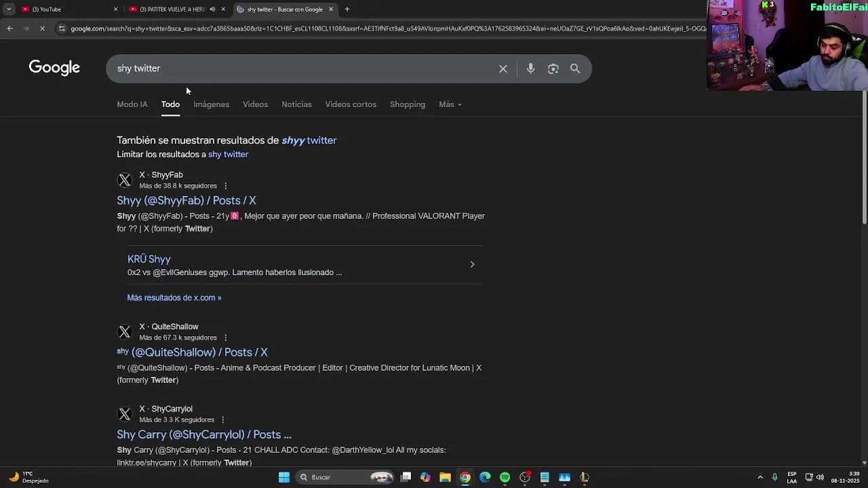Open the League of Legends taskbar icon
Image resolution: width=868 pixels, height=488 pixels.
tap(585, 477)
